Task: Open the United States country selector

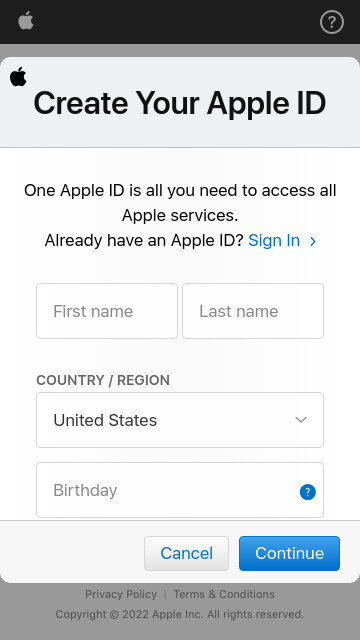Action: (180, 420)
